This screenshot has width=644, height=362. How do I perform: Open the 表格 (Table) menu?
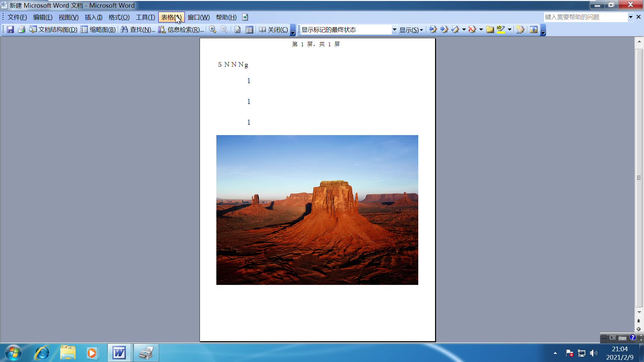(171, 17)
